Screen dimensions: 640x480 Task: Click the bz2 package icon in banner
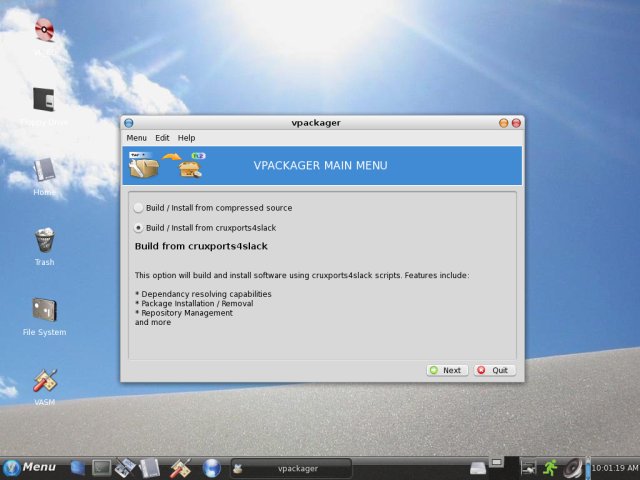coord(191,165)
